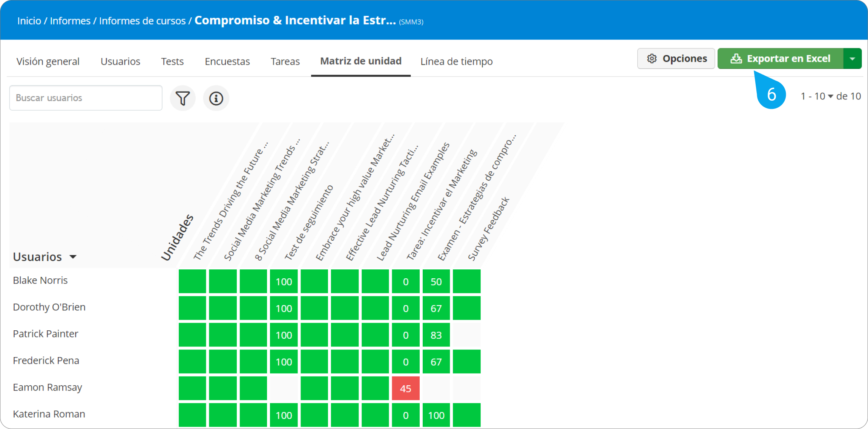This screenshot has height=429, width=868.
Task: Click the gear icon on Opciones
Action: (x=652, y=58)
